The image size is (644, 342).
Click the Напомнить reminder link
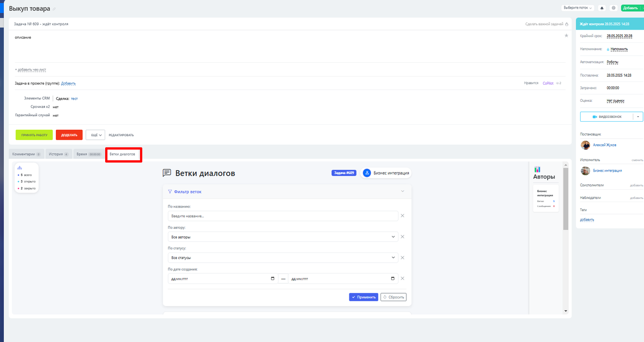(619, 49)
